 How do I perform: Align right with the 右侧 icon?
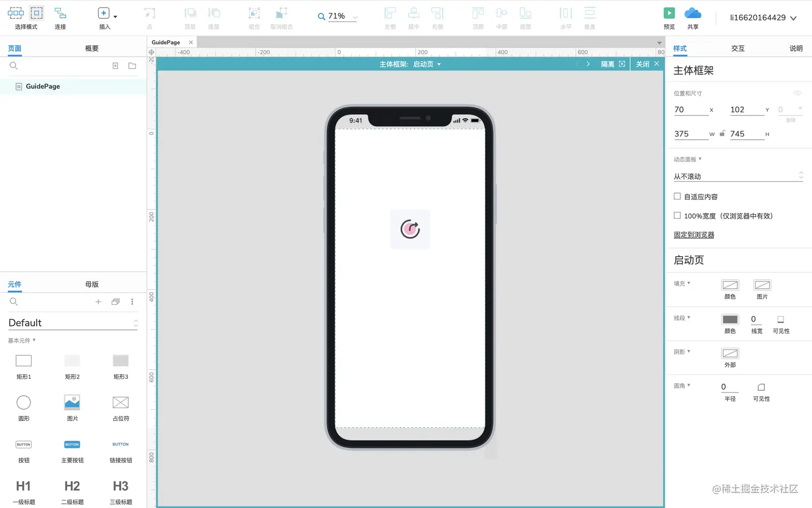click(438, 13)
